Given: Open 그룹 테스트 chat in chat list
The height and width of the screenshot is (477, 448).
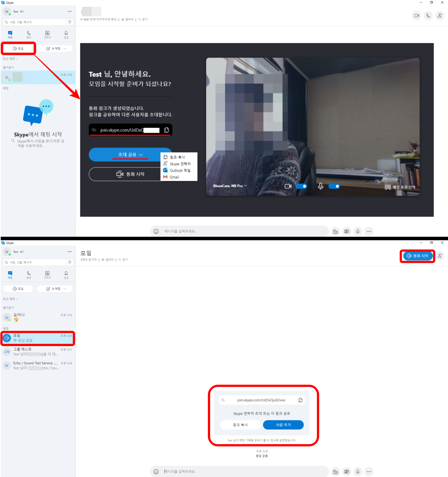Looking at the screenshot, I should 38,352.
